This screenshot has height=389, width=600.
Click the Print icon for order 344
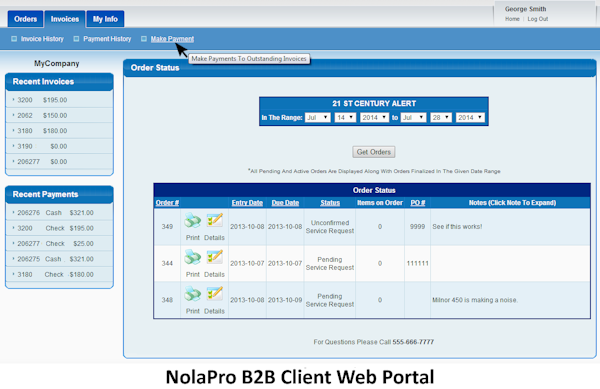click(192, 257)
